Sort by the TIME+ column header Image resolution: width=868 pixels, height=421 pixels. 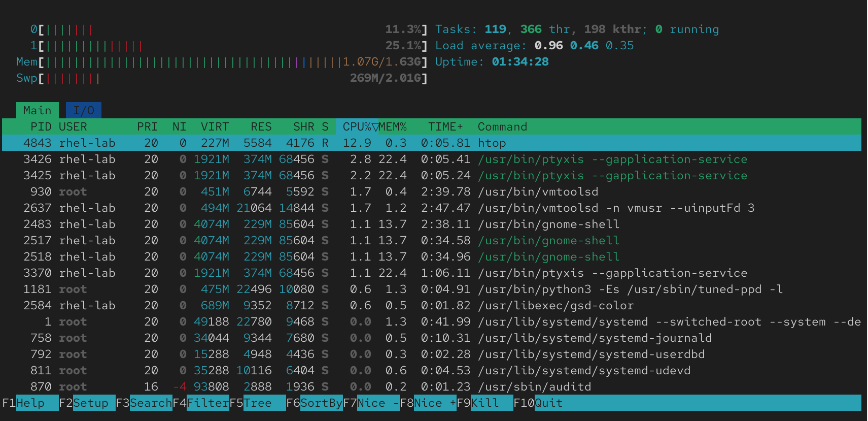pyautogui.click(x=446, y=126)
